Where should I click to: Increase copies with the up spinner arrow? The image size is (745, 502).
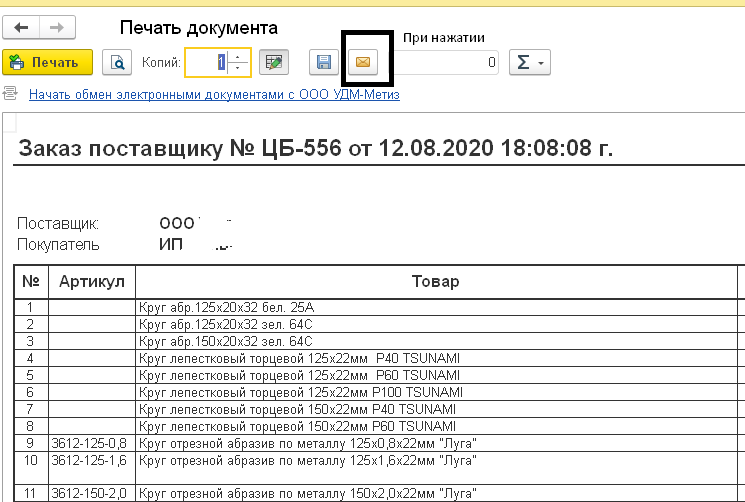tap(238, 57)
